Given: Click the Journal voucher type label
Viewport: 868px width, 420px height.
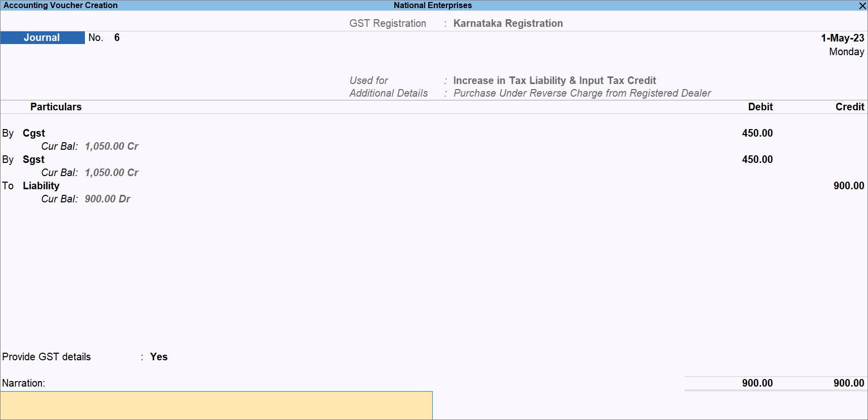Looking at the screenshot, I should click(x=42, y=38).
